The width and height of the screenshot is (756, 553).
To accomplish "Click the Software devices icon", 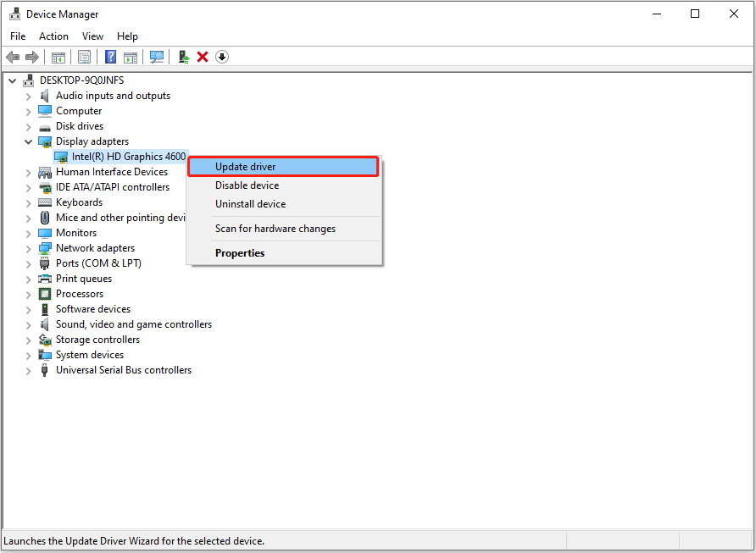I will (x=45, y=309).
